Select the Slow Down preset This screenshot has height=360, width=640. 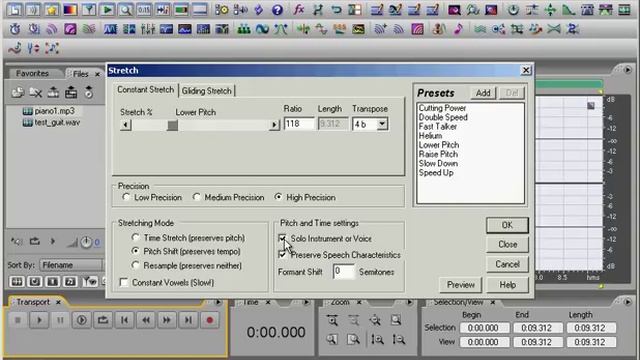point(438,163)
